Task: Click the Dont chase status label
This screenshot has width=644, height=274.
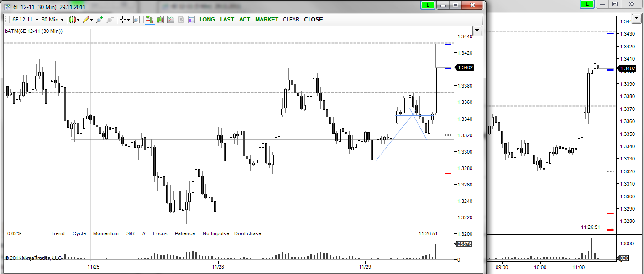Action: 247,233
